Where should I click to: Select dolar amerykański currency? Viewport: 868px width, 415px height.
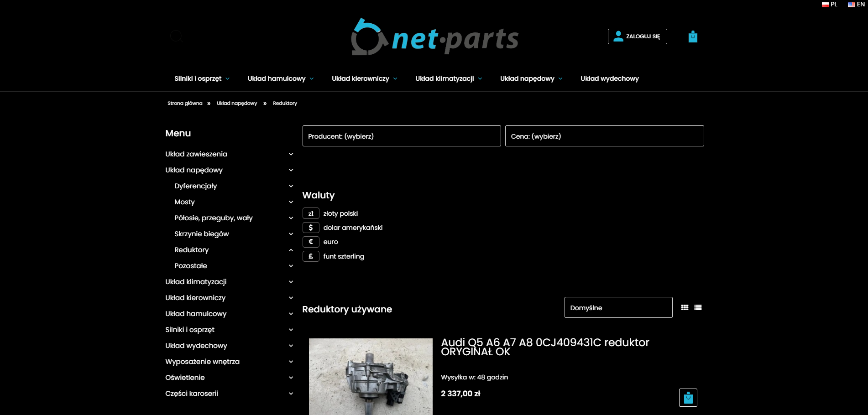coord(311,228)
